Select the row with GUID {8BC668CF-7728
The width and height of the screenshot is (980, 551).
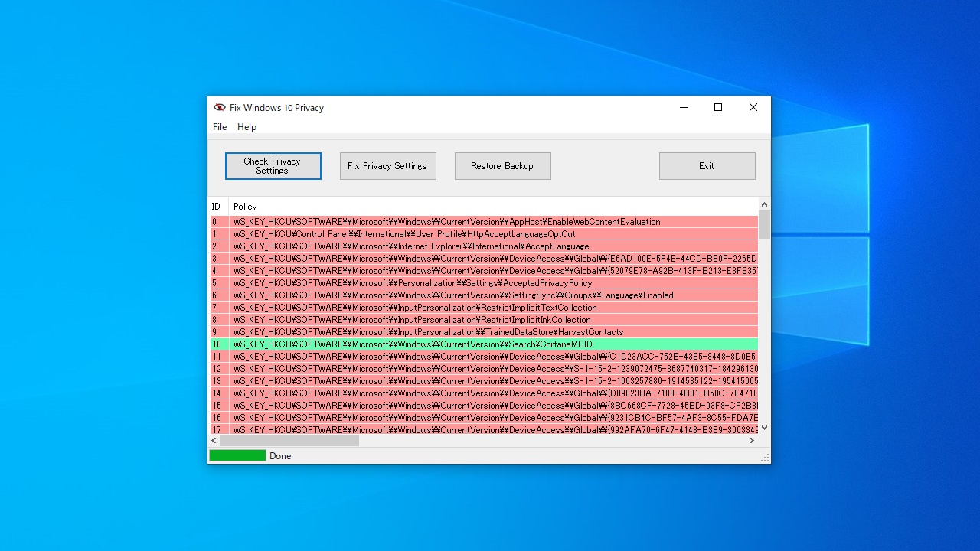484,406
